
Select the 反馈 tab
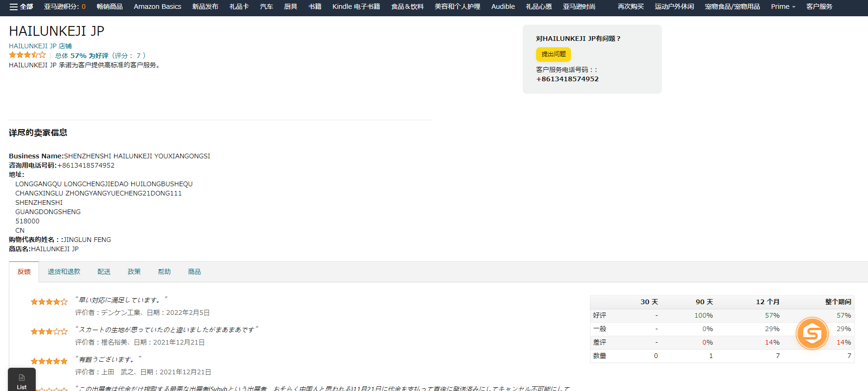coord(24,272)
